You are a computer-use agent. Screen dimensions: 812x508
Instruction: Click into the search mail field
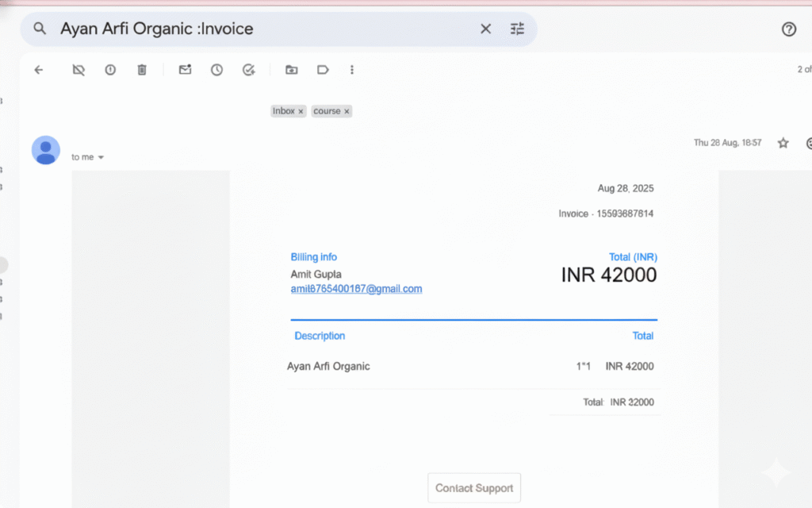click(262, 29)
